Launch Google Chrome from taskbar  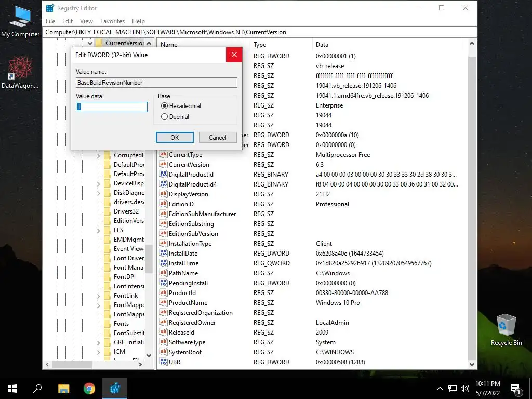point(89,389)
